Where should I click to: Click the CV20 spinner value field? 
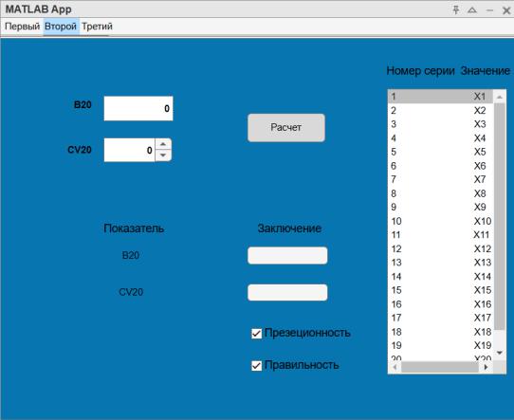pyautogui.click(x=129, y=150)
